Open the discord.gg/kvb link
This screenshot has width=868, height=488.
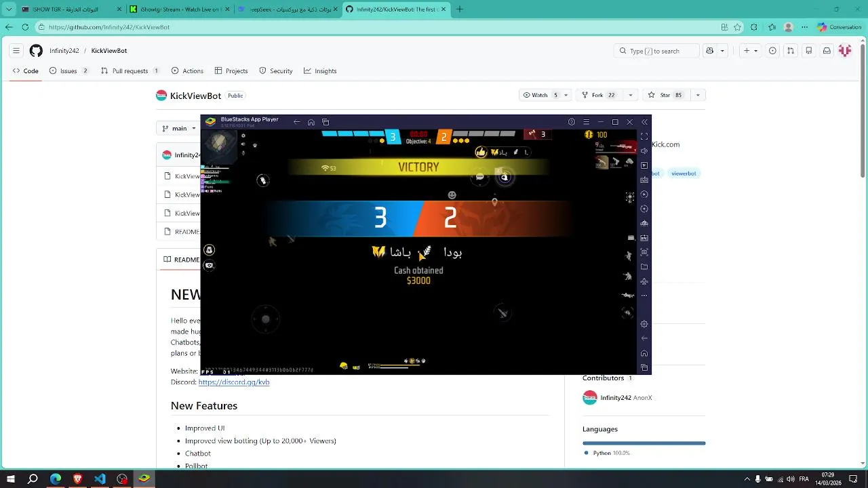point(234,382)
